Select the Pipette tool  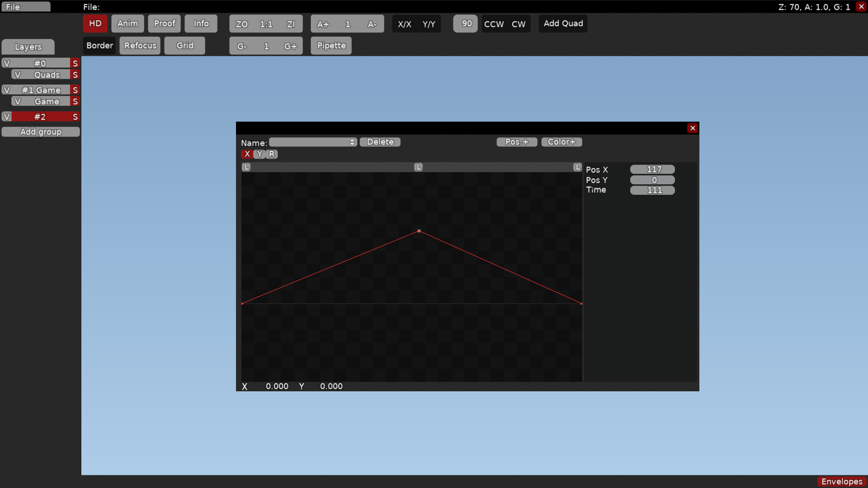(331, 46)
